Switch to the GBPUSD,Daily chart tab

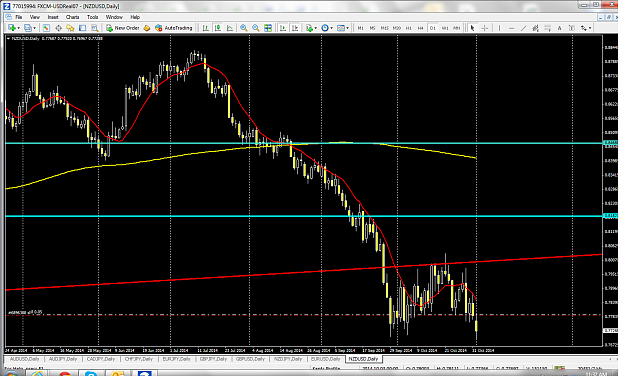click(x=250, y=359)
